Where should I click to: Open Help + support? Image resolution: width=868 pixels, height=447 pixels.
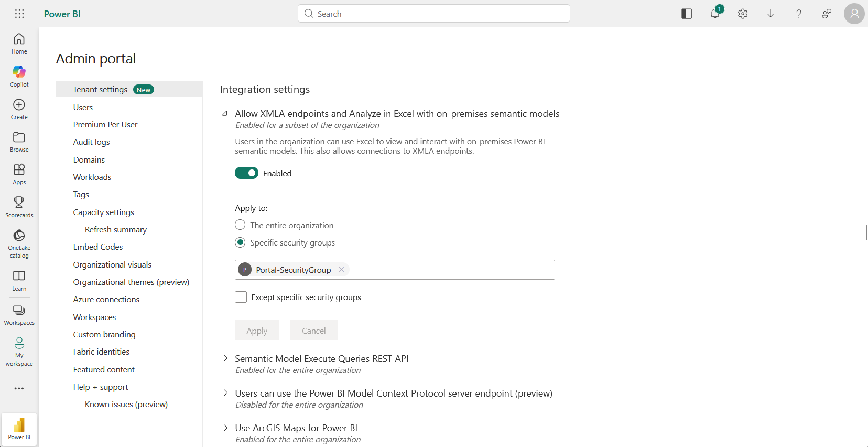point(101,387)
